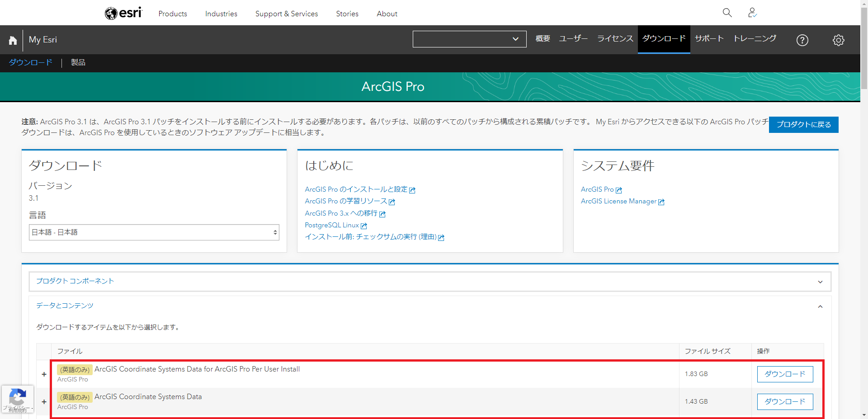Open ArcGIS Pro system requirements link
This screenshot has width=868, height=419.
click(x=601, y=189)
